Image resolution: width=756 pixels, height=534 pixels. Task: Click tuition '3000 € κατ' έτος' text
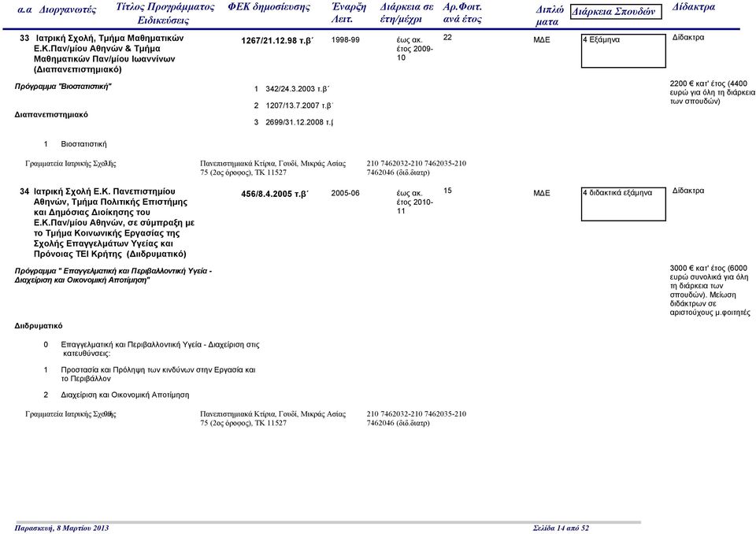[x=710, y=291]
